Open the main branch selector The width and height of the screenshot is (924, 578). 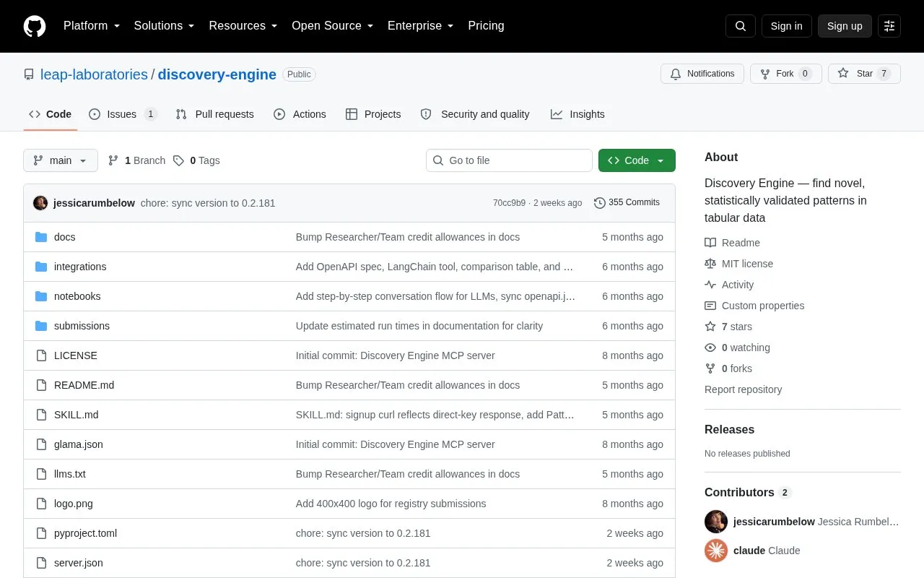point(61,160)
